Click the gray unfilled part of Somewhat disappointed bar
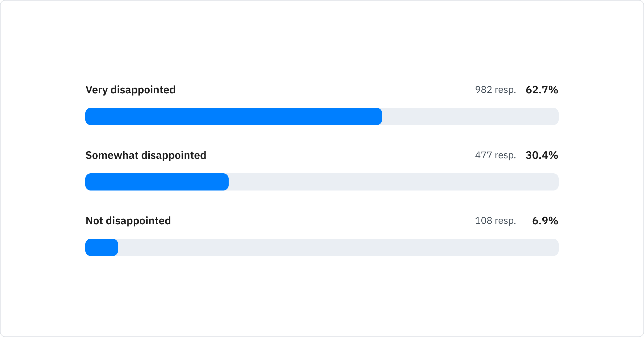Image resolution: width=644 pixels, height=337 pixels. coord(393,182)
